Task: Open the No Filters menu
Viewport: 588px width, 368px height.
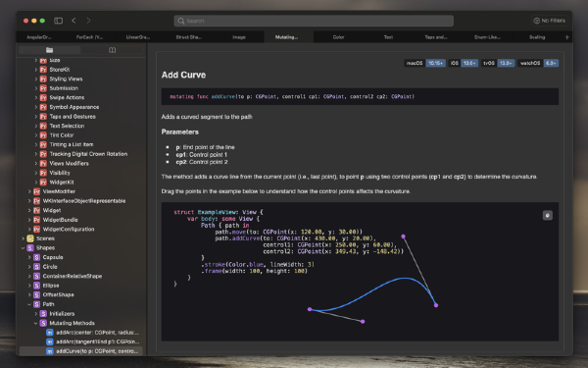Action: tap(550, 21)
